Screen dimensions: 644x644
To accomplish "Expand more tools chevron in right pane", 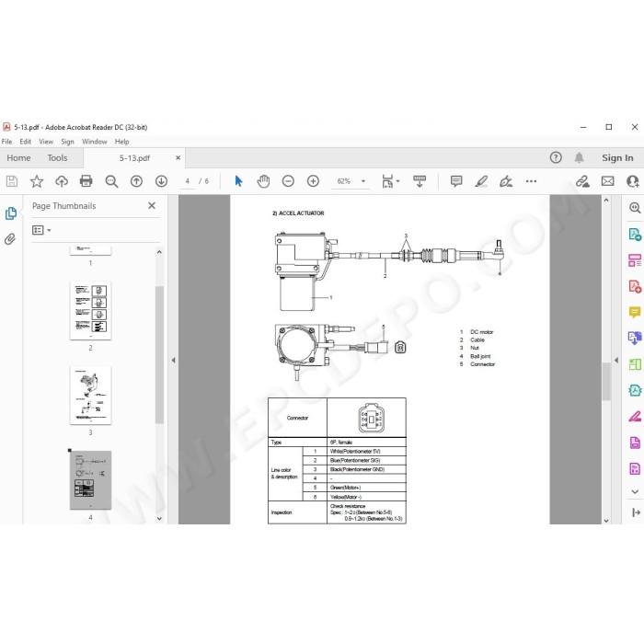I will pos(635,491).
